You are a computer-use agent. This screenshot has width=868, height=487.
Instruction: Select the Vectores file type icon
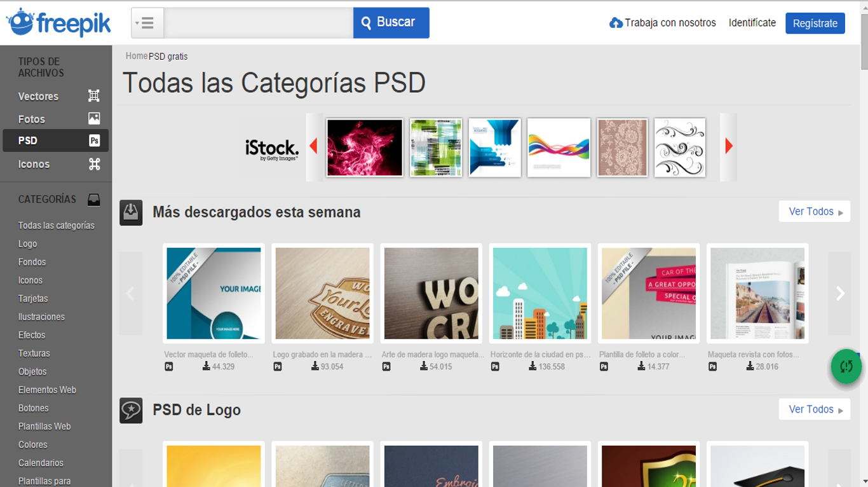93,95
